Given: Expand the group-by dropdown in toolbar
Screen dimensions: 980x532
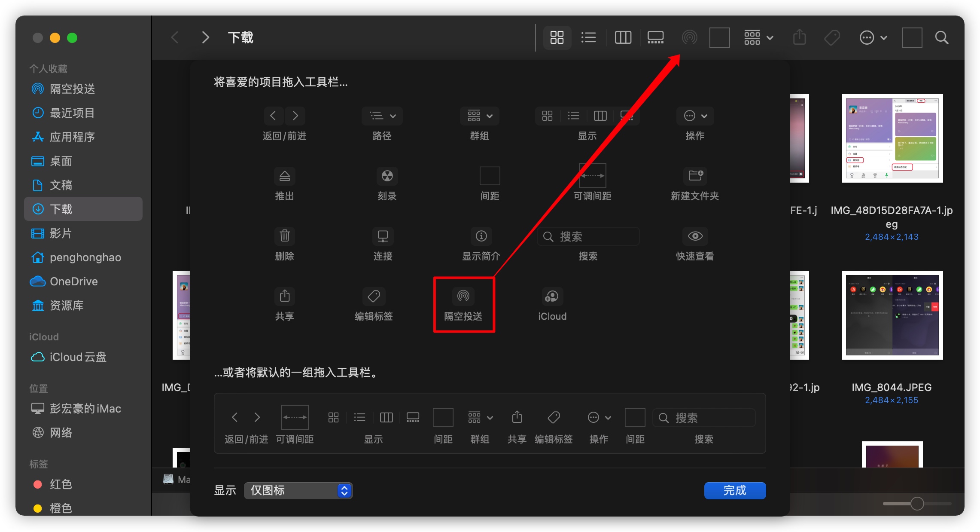Looking at the screenshot, I should click(x=758, y=38).
